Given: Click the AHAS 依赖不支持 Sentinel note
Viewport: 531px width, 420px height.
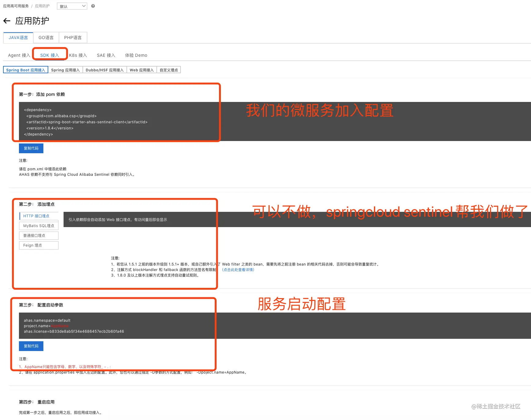Looking at the screenshot, I should [77, 175].
